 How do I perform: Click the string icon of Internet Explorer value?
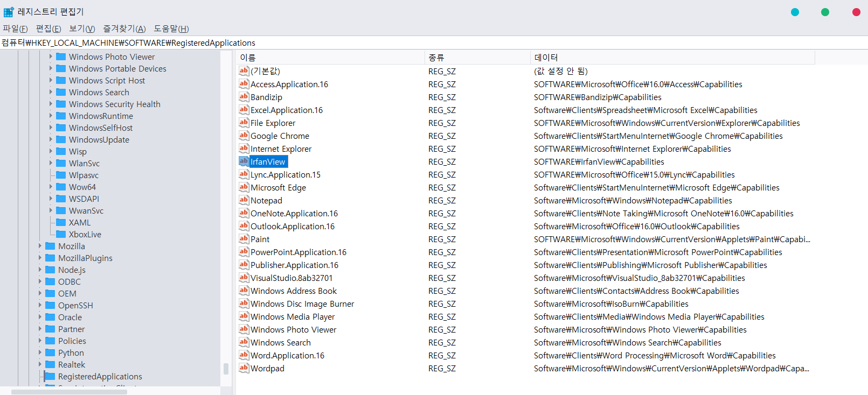pyautogui.click(x=244, y=149)
